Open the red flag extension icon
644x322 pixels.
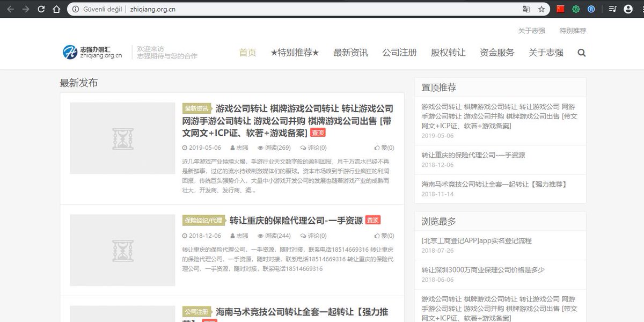[561, 9]
